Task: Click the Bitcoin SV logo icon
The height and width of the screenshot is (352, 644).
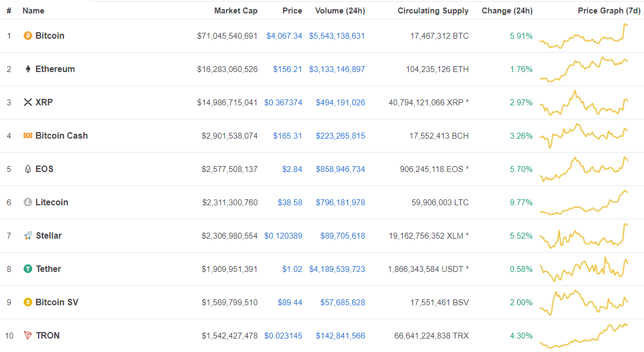Action: pos(27,303)
